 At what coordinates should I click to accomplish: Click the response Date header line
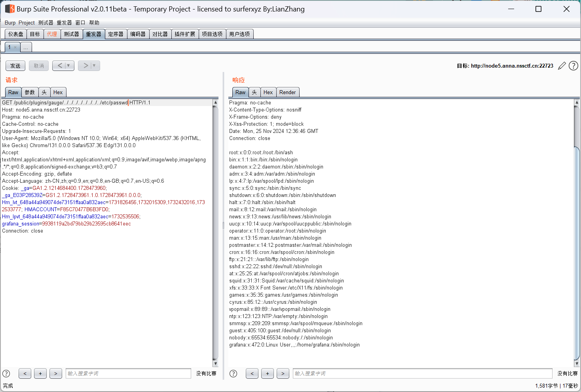(x=273, y=131)
